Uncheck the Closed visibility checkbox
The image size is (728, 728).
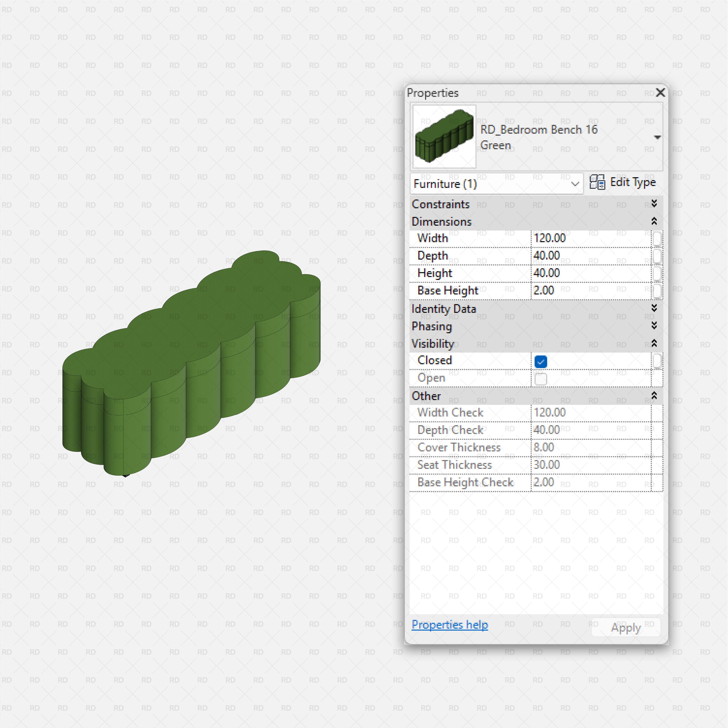point(541,361)
